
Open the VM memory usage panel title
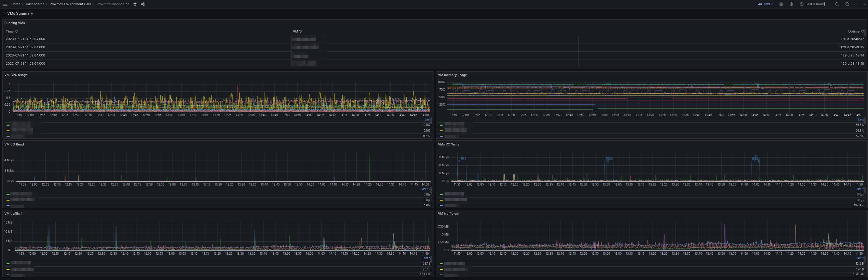pos(452,75)
